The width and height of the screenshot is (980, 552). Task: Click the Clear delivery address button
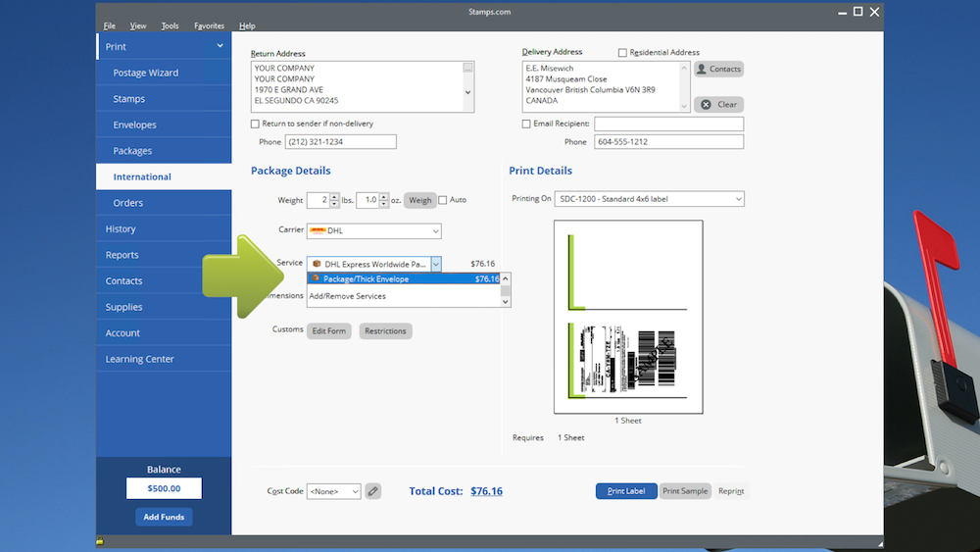[718, 105]
